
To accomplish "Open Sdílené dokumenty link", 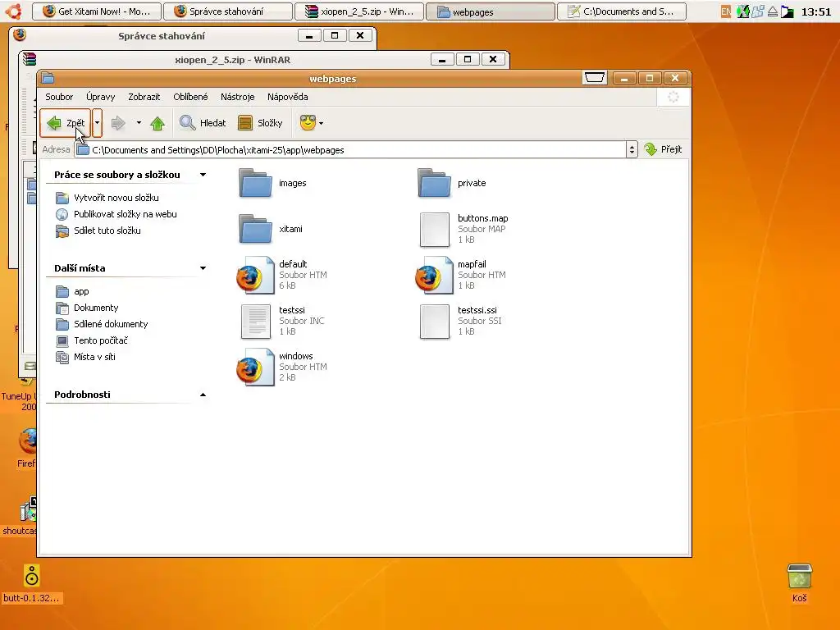I will [111, 324].
